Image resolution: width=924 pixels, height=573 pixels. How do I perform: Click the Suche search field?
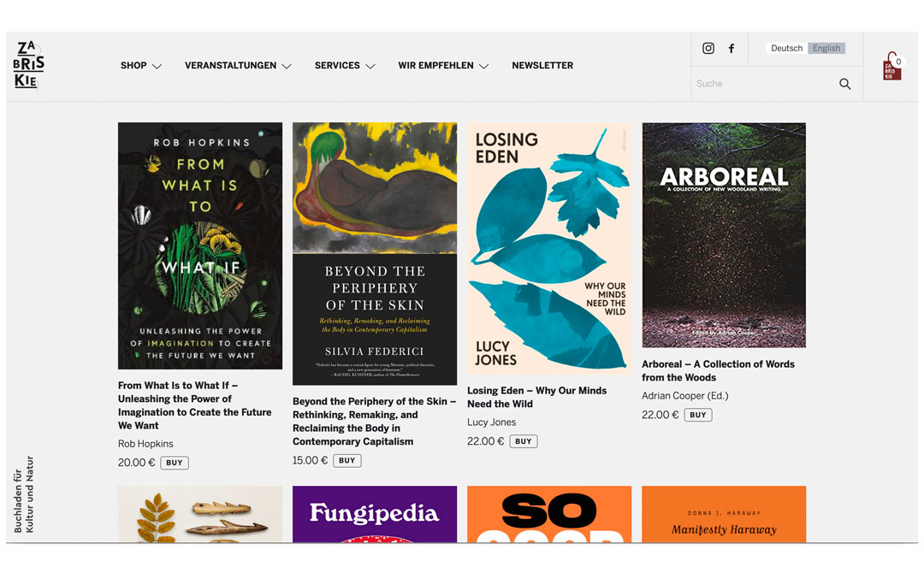(x=764, y=84)
